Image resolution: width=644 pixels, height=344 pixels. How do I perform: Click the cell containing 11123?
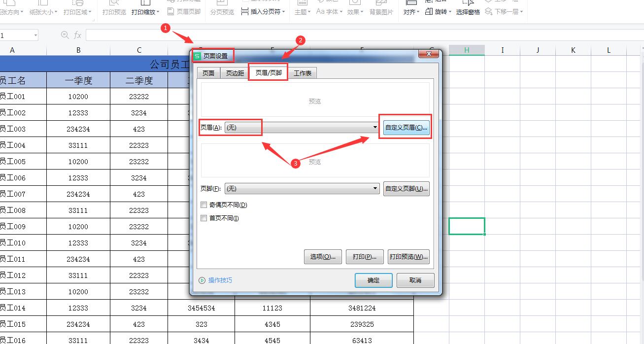(x=272, y=308)
